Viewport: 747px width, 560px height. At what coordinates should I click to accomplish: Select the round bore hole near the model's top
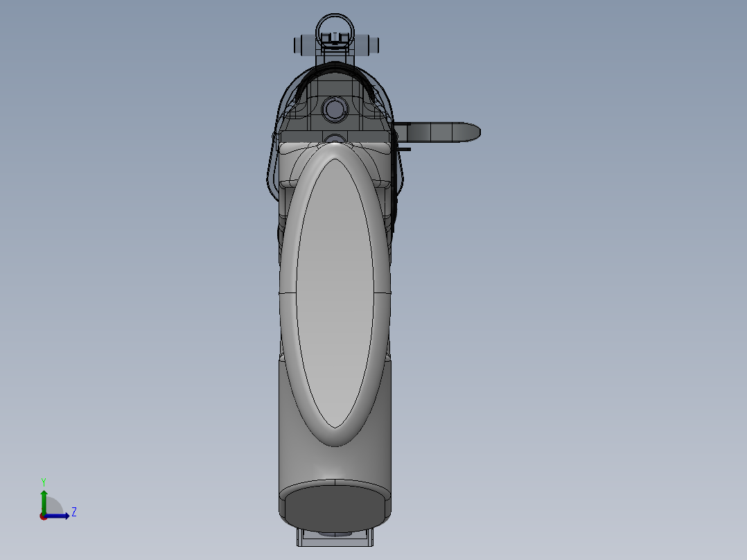(x=335, y=109)
